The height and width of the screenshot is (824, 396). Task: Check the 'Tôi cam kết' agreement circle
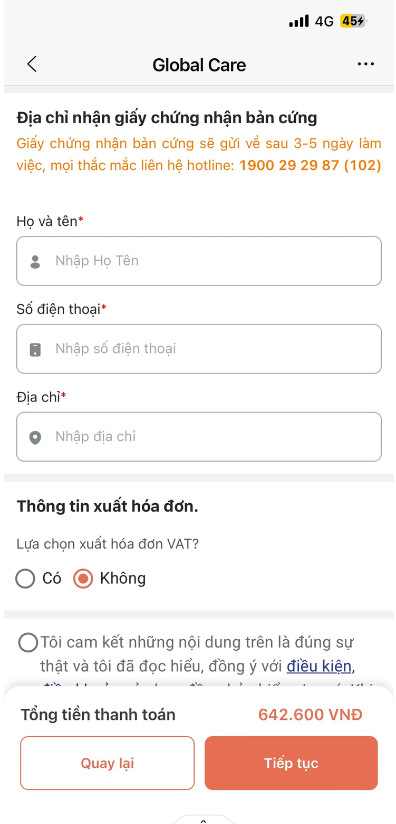coord(27,642)
